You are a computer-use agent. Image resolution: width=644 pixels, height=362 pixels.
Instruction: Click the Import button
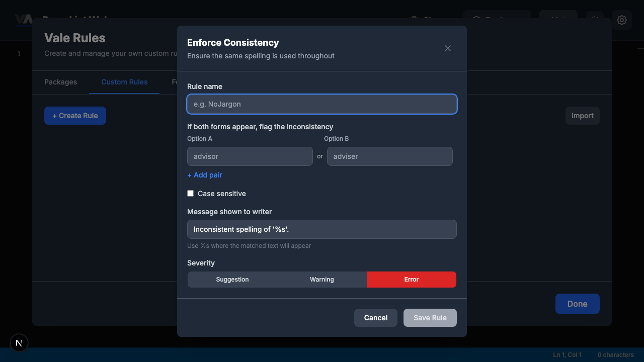click(582, 115)
